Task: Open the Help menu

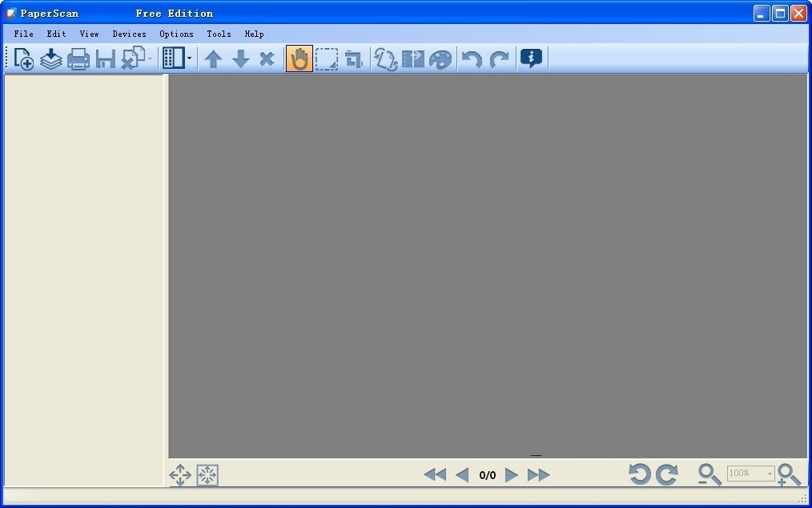Action: pos(255,34)
